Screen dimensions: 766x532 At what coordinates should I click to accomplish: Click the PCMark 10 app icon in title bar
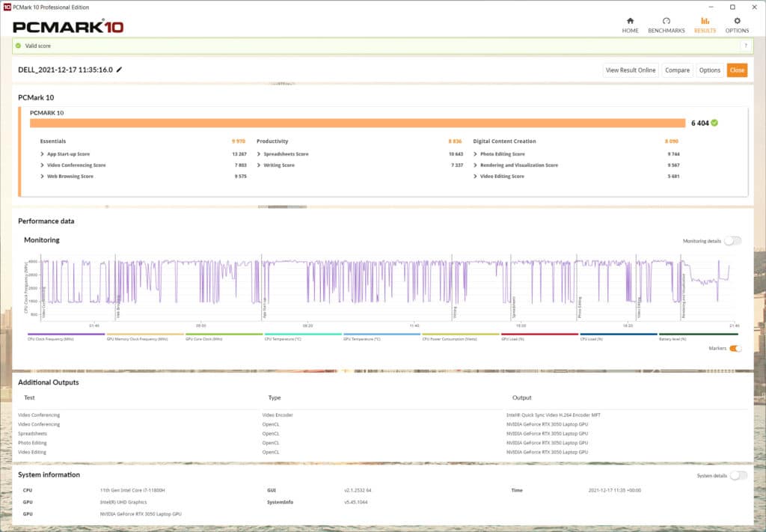click(x=7, y=7)
